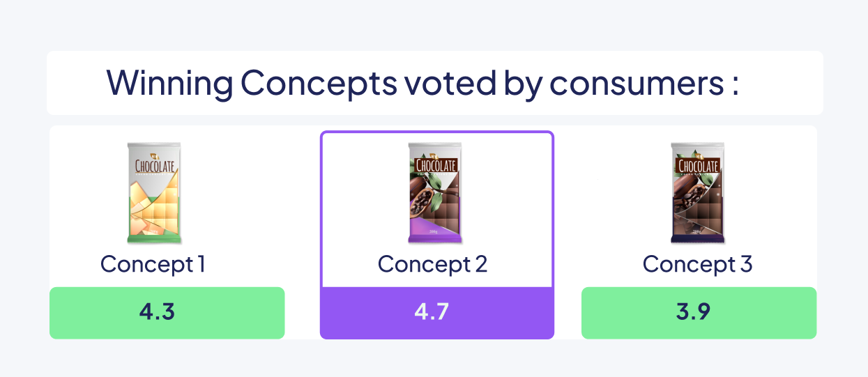
Task: Click the 'Winning Concepts voted by consumers' title
Action: point(422,83)
